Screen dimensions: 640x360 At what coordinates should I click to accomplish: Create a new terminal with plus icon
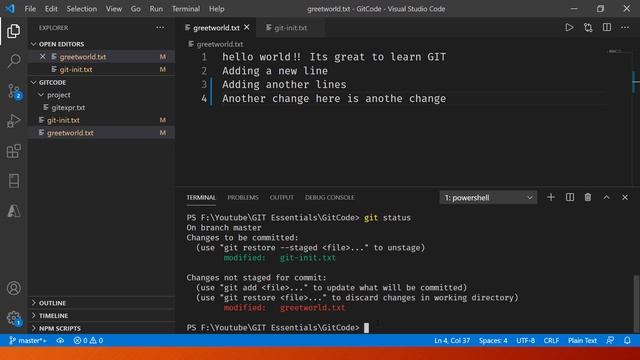(x=551, y=198)
